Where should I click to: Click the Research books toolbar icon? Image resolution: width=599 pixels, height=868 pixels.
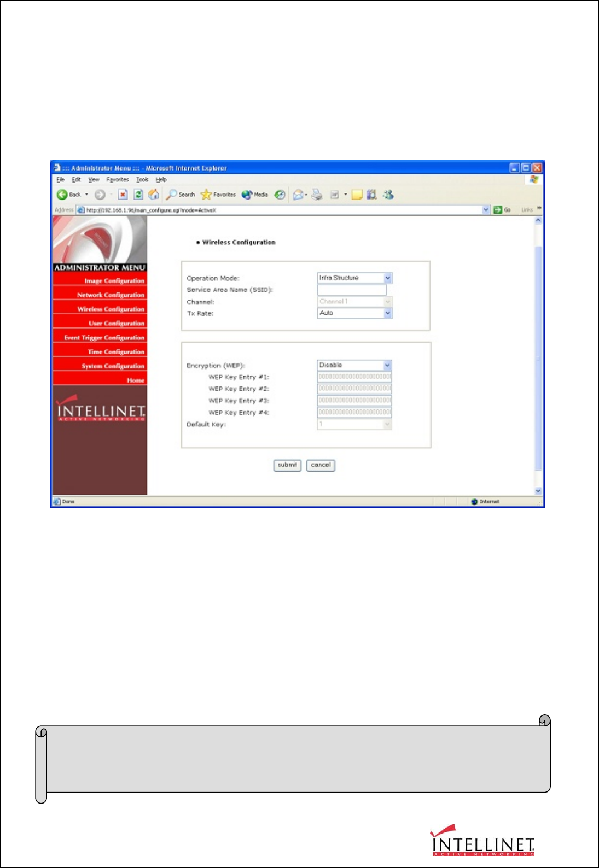tap(372, 195)
